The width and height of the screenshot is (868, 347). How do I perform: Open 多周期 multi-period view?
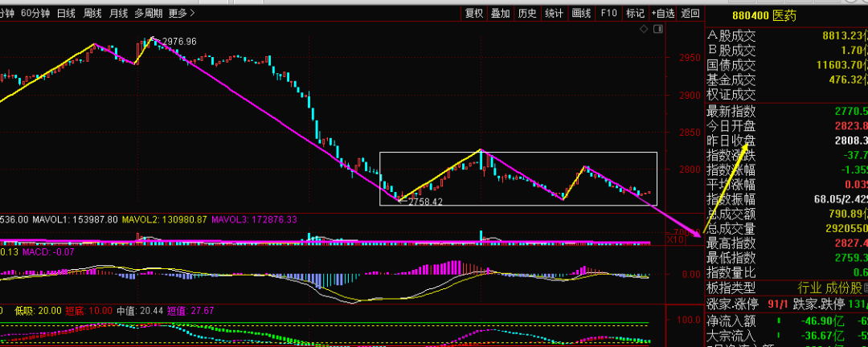(x=148, y=13)
